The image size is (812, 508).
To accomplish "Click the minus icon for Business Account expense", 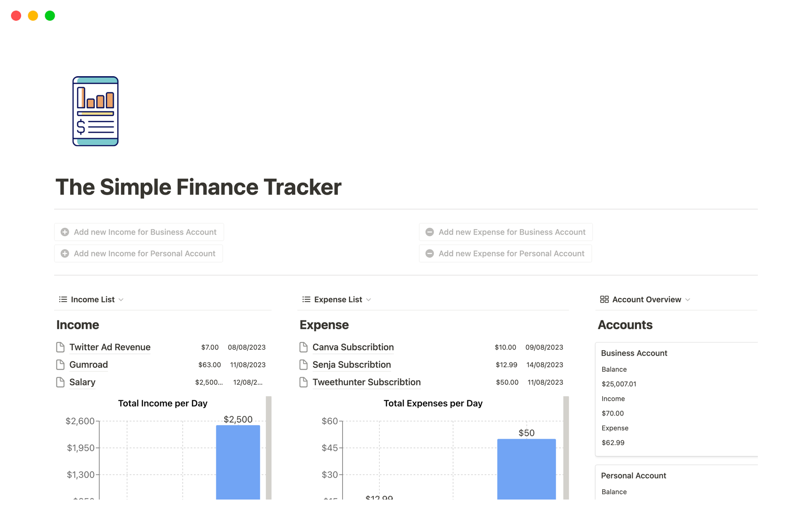I will click(429, 232).
